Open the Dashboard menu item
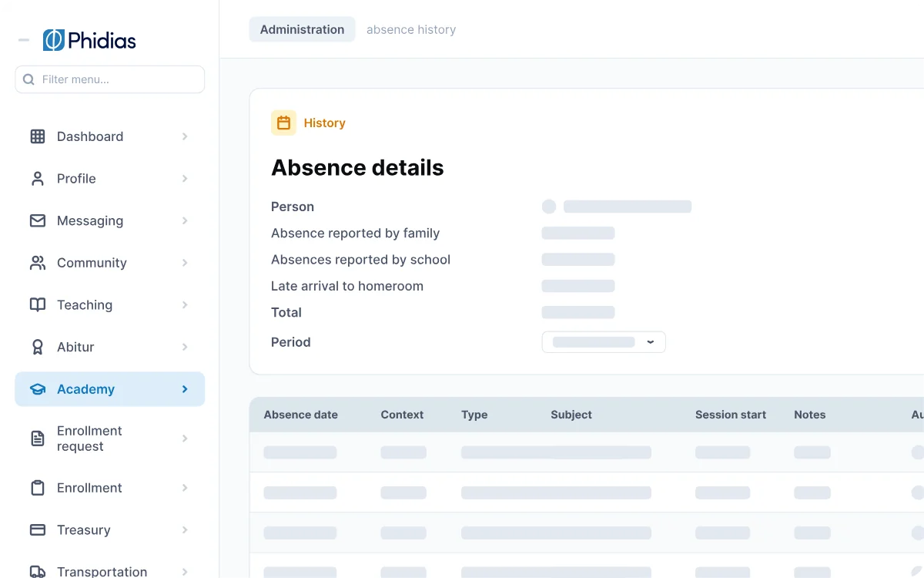The height and width of the screenshot is (578, 924). click(x=110, y=136)
